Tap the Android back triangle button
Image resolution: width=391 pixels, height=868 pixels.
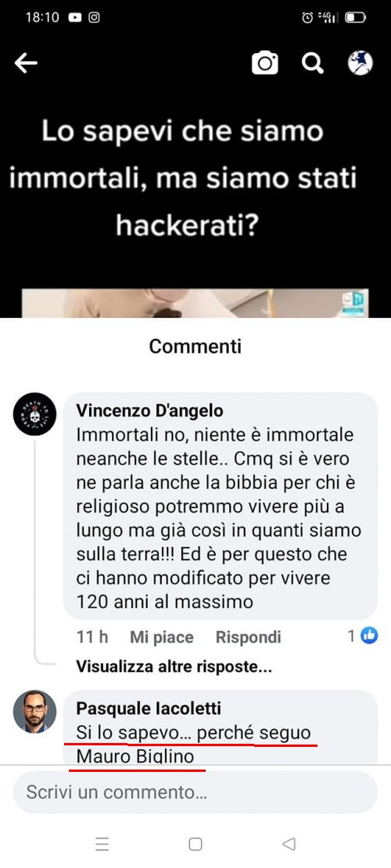[289, 844]
